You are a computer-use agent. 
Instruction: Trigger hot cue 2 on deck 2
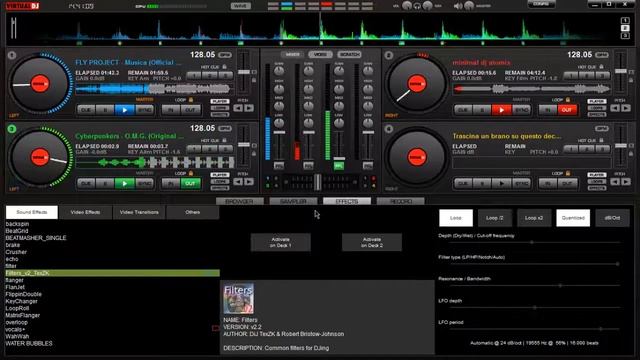pos(587,76)
